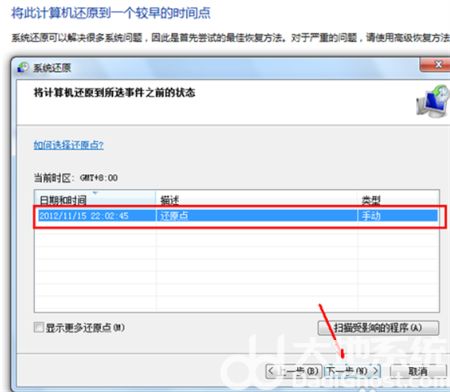This screenshot has height=392, width=450.
Task: Sort by the 描述 column header
Action: [x=257, y=199]
